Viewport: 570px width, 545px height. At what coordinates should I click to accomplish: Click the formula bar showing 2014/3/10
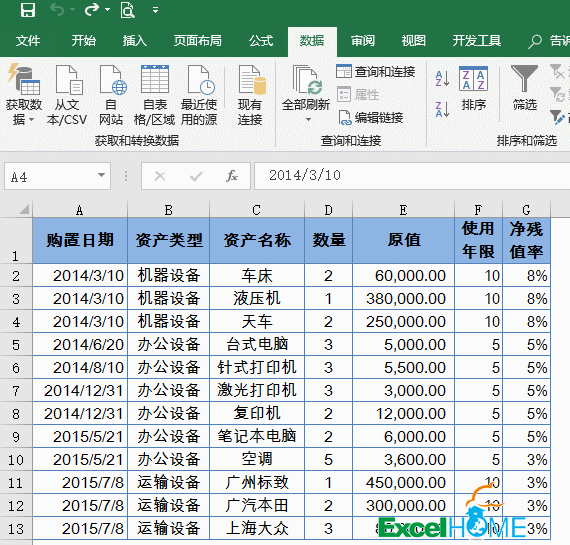(x=411, y=176)
